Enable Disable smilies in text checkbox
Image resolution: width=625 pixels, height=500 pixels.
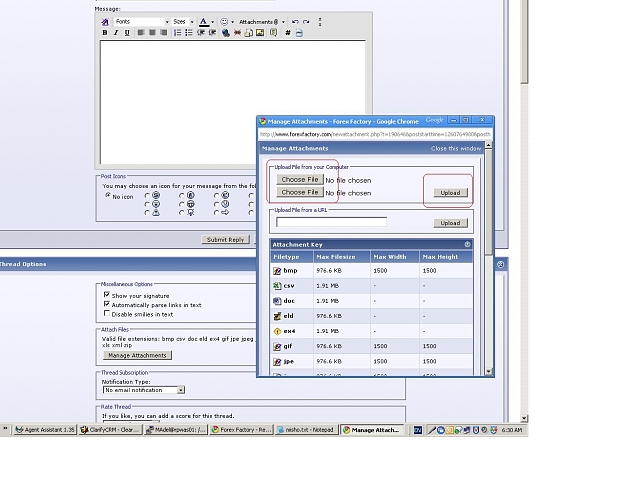point(106,313)
